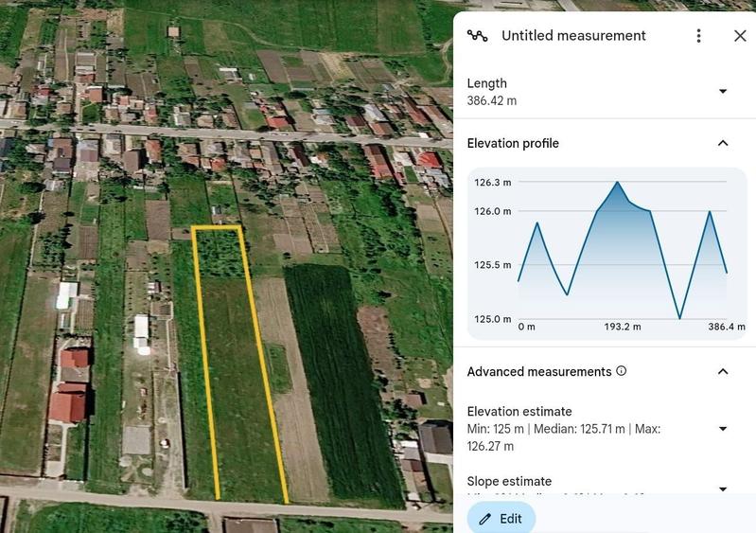Click the Length label
Screen dimensions: 756x533
487,83
